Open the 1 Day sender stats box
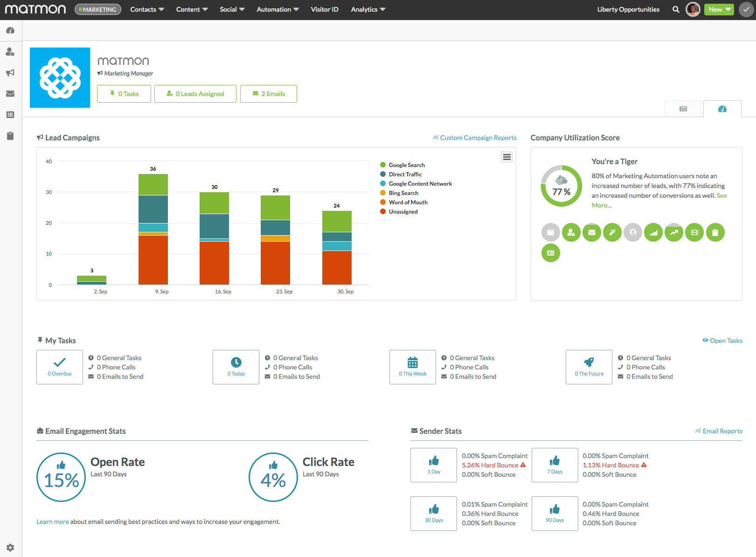Viewport: 756px width, 557px height. (434, 465)
